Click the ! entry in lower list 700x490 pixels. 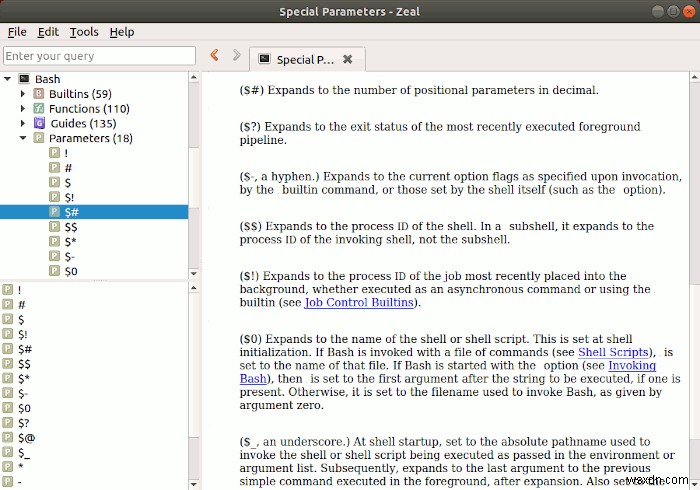point(19,290)
